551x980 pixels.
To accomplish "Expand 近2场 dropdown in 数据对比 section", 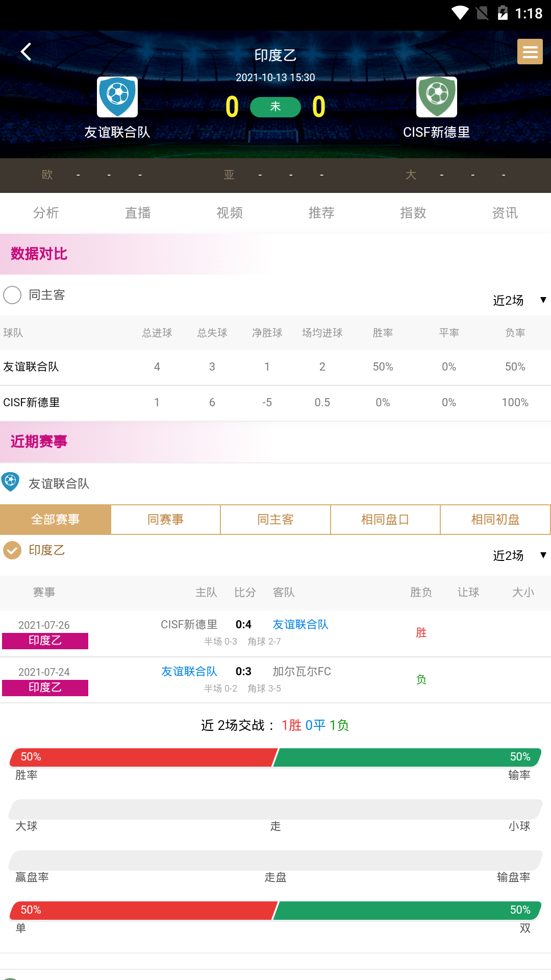I will coord(519,300).
